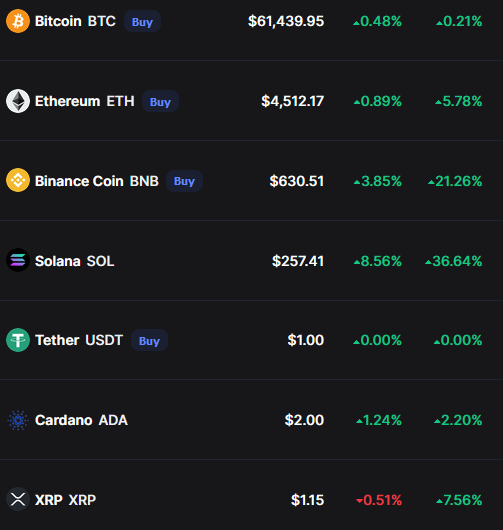Open the Cardano ADA name link
The image size is (503, 530).
click(x=81, y=420)
